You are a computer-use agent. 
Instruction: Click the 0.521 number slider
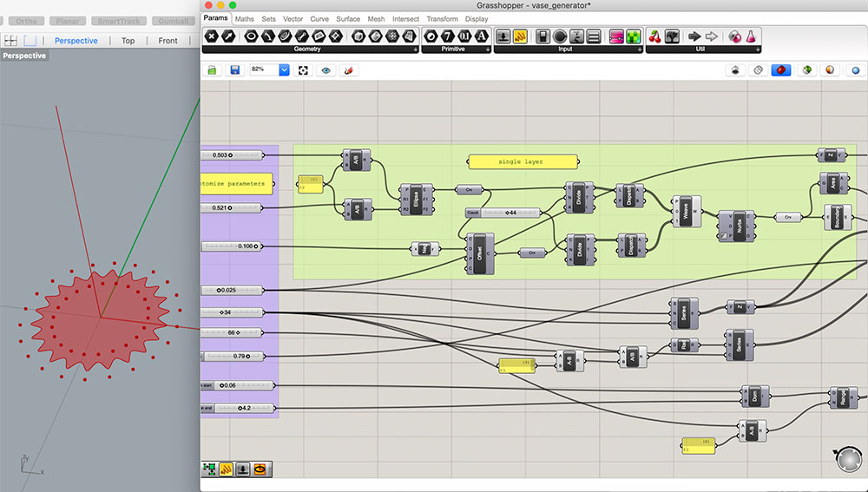point(232,207)
